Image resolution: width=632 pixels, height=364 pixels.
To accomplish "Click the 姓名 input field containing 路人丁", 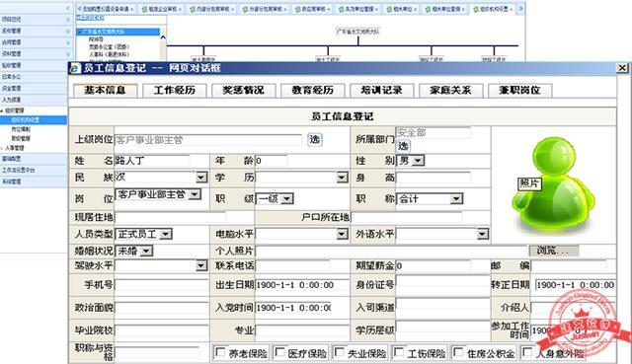I will [152, 161].
